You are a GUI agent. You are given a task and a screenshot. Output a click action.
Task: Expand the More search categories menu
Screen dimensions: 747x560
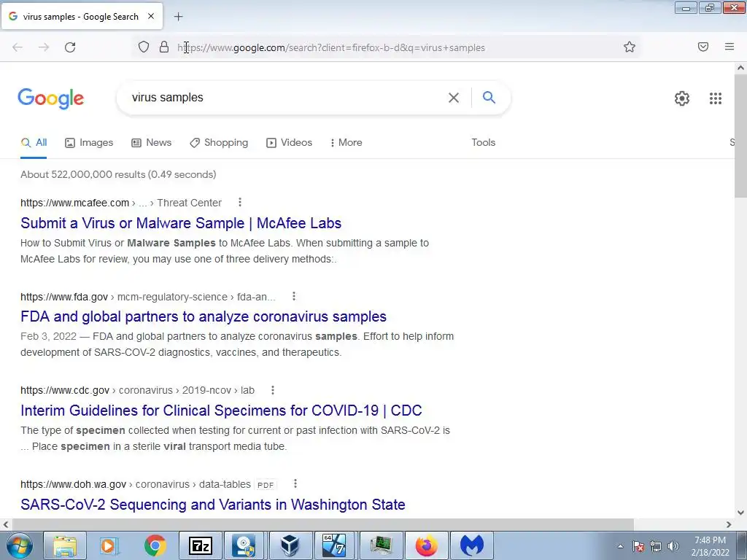tap(347, 142)
